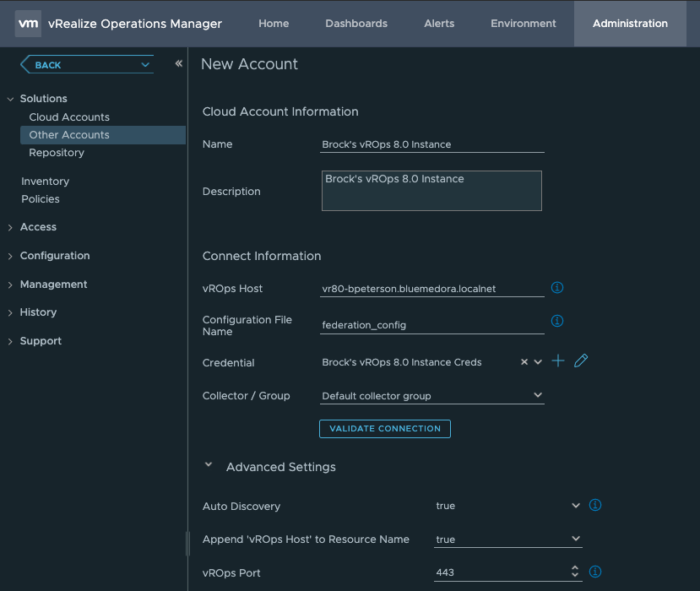
Task: Click VALIDATE CONNECTION button
Action: tap(385, 429)
